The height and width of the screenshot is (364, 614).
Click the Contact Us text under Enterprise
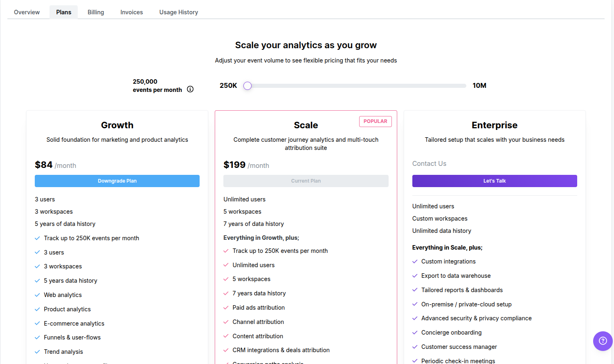[429, 163]
